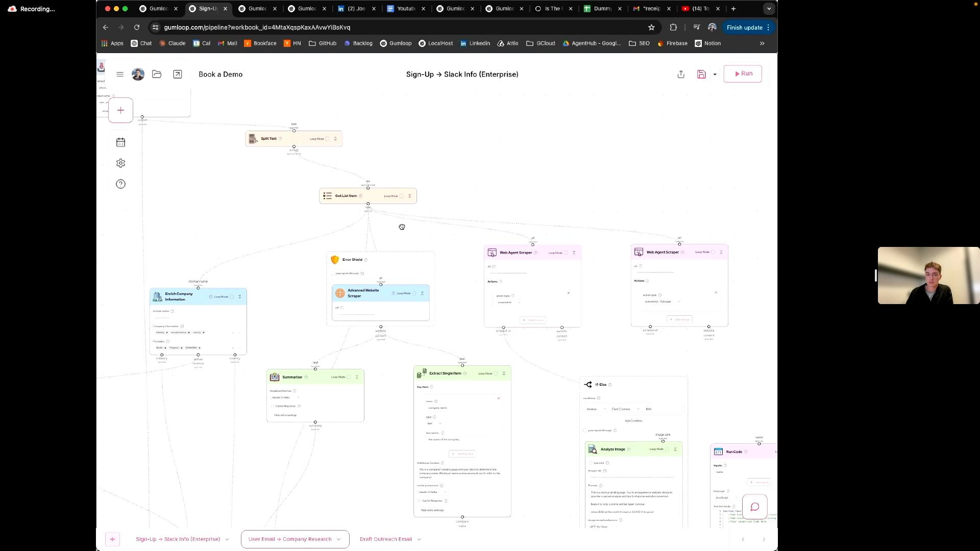
Task: Click Book a Demo link
Action: tap(220, 74)
